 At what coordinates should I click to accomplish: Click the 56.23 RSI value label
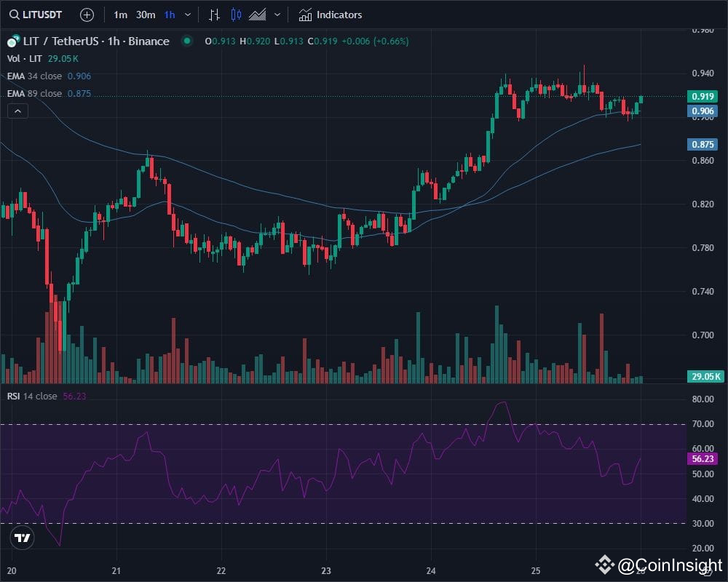click(x=702, y=458)
